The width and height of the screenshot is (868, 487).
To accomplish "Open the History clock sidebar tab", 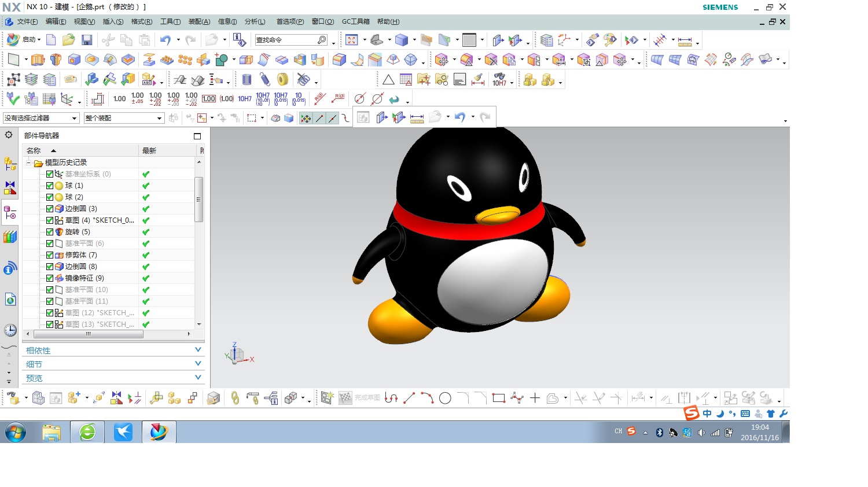I will pyautogui.click(x=10, y=330).
